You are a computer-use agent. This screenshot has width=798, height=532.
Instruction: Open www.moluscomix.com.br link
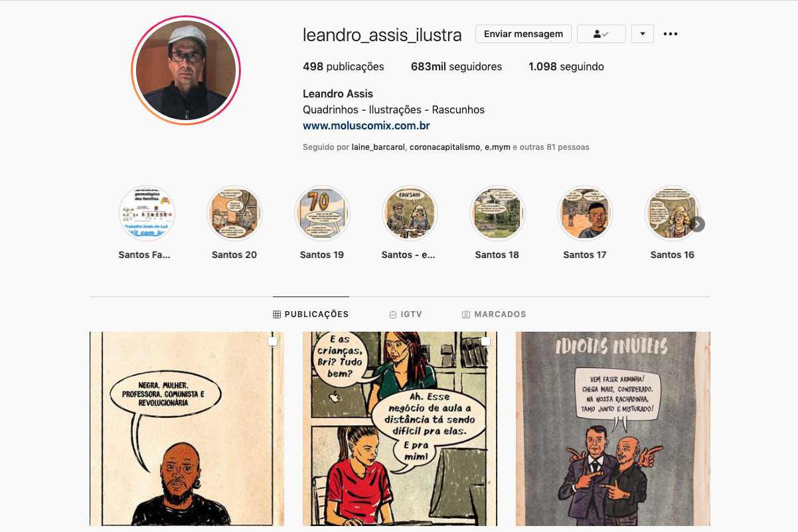coord(366,125)
